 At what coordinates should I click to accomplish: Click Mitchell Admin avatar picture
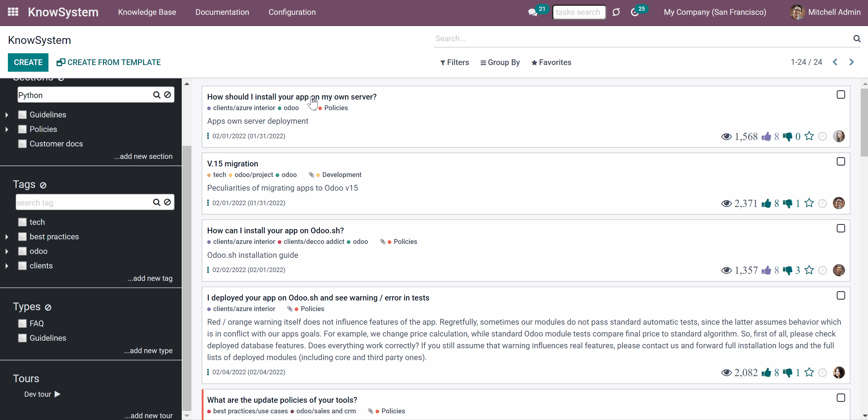tap(797, 12)
